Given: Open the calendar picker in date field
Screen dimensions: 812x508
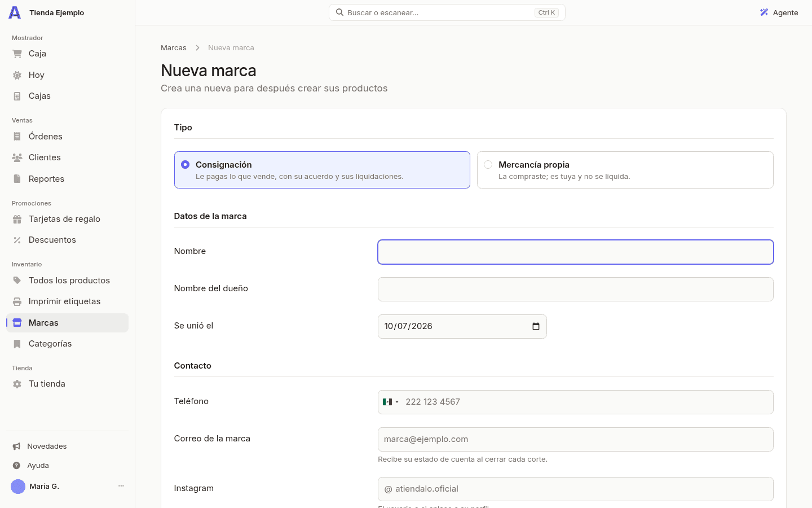Looking at the screenshot, I should pos(536,326).
